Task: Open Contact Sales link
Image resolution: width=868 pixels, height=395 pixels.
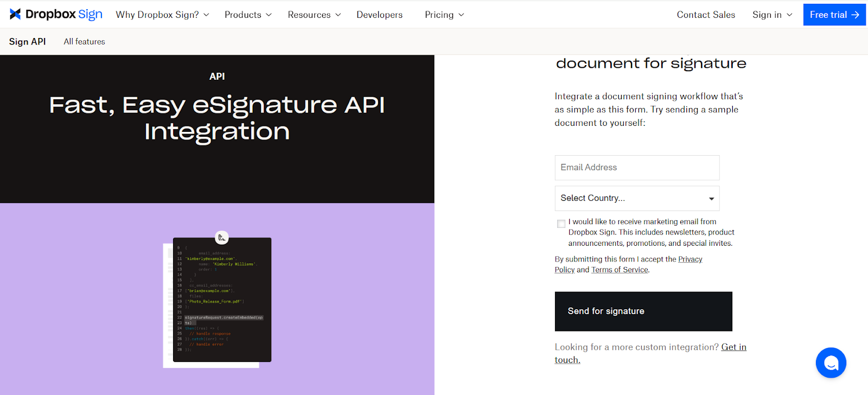Action: [706, 15]
